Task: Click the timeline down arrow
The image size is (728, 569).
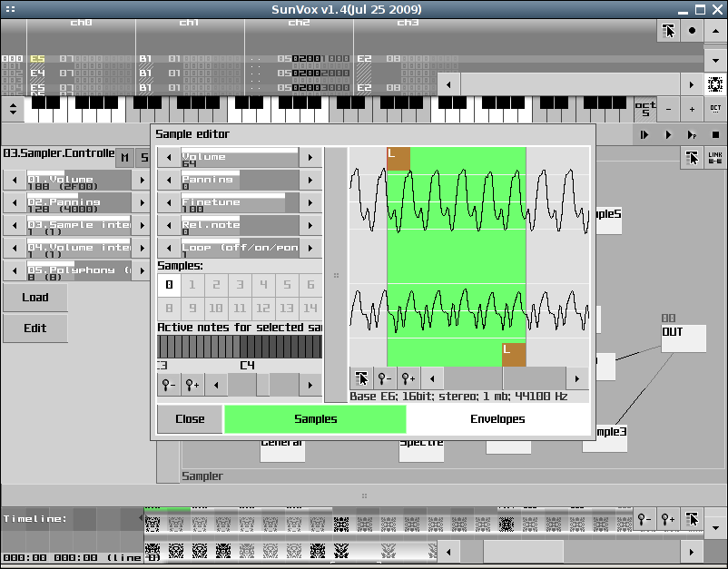Action: (x=715, y=527)
